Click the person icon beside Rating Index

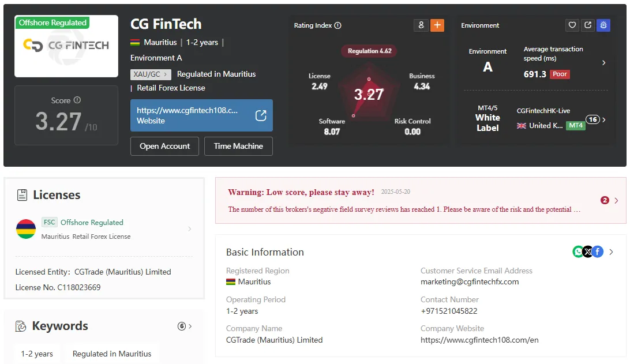tap(421, 25)
